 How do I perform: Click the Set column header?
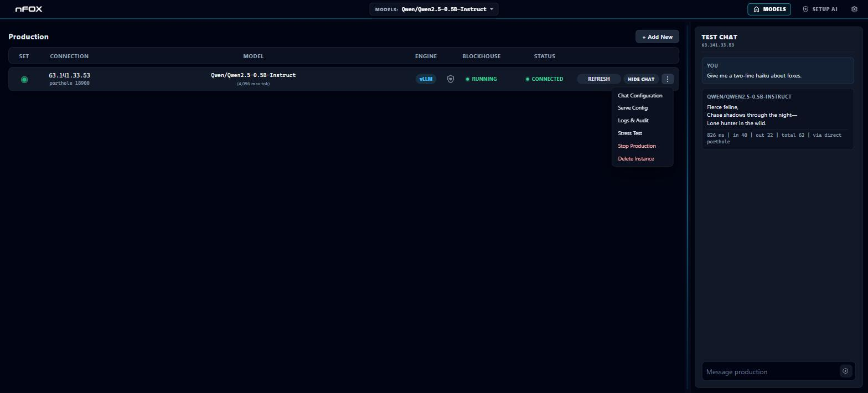coord(24,56)
